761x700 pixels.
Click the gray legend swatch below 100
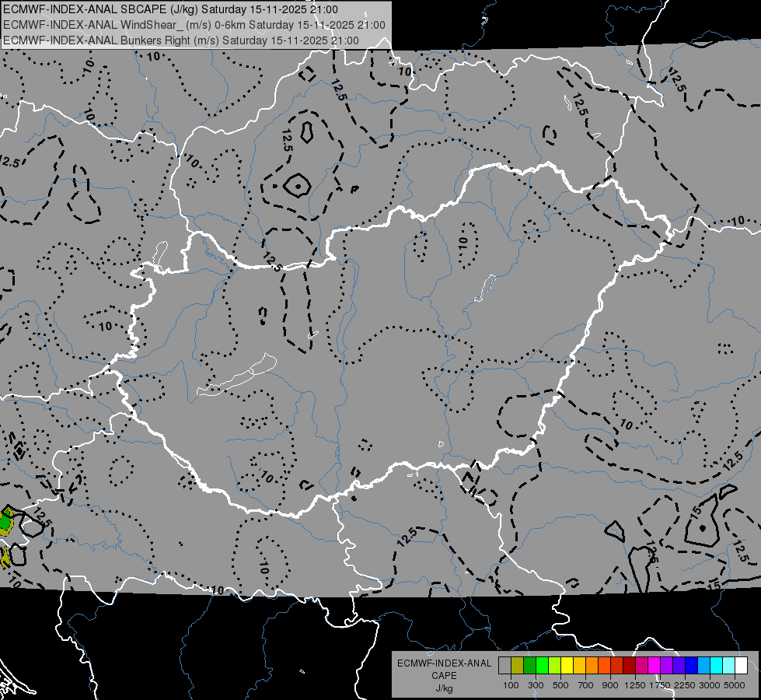click(x=504, y=666)
